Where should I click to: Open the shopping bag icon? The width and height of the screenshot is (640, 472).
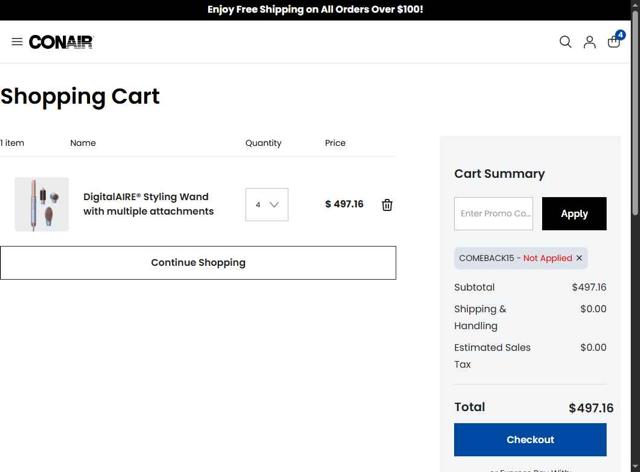[614, 41]
